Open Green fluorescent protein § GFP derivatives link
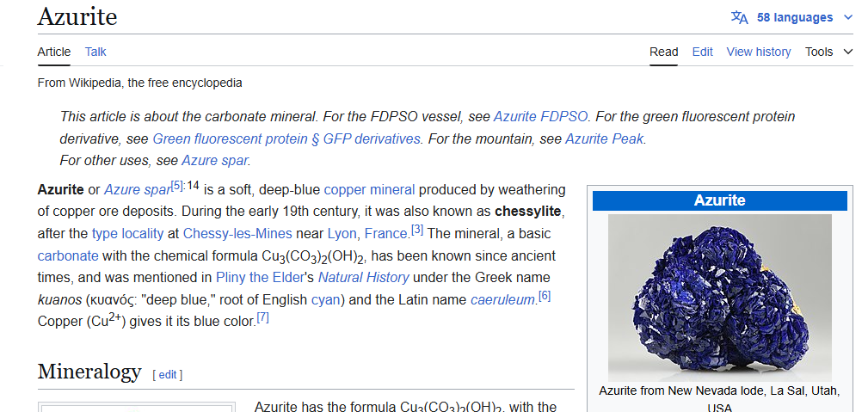 pyautogui.click(x=286, y=138)
